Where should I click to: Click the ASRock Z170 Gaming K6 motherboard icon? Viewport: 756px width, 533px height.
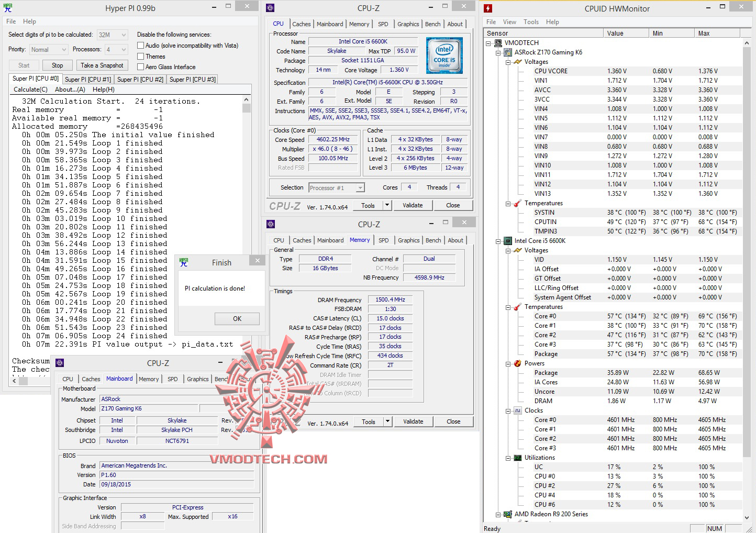508,52
